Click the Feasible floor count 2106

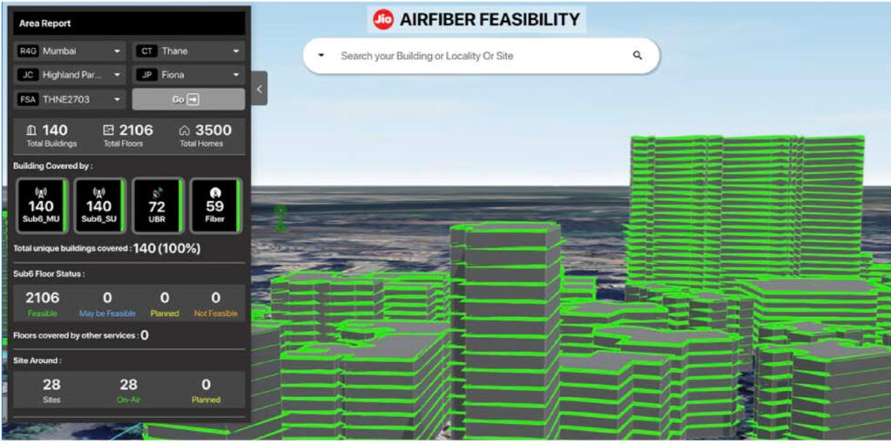42,298
